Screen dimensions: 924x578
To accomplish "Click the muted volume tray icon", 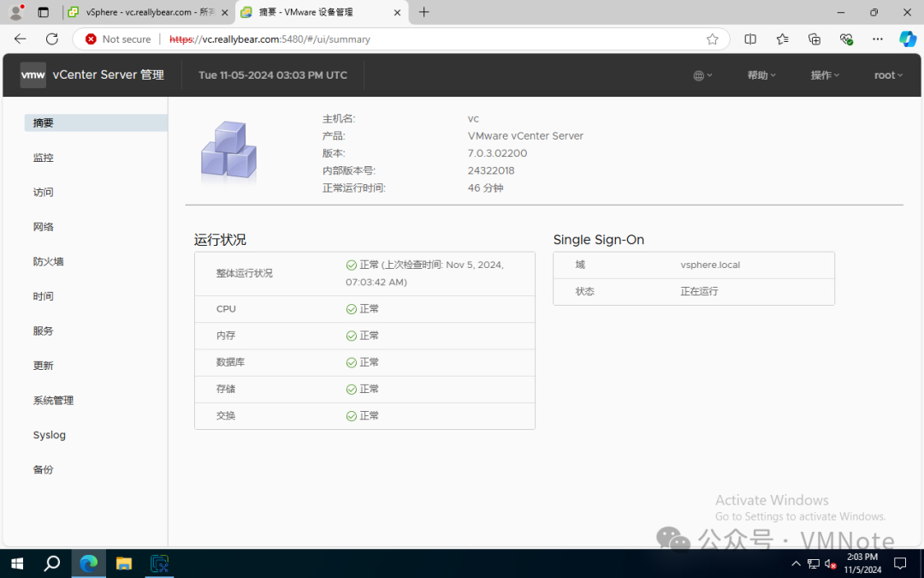I will click(x=831, y=563).
